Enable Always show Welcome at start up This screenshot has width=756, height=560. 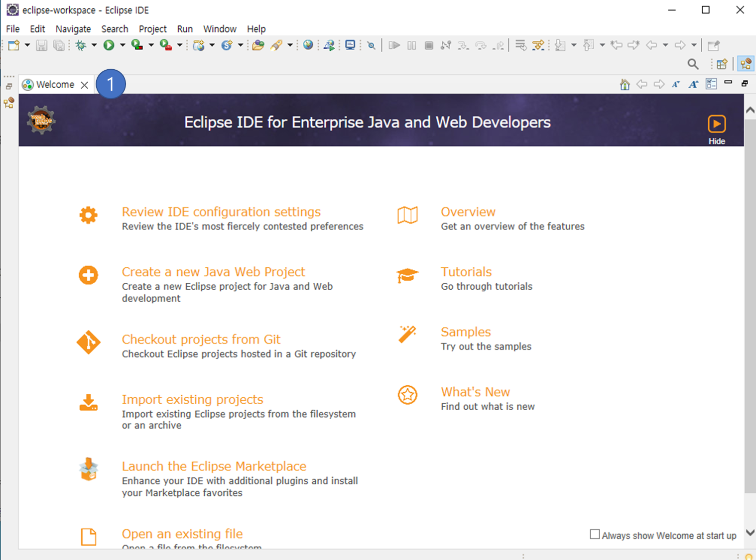595,535
